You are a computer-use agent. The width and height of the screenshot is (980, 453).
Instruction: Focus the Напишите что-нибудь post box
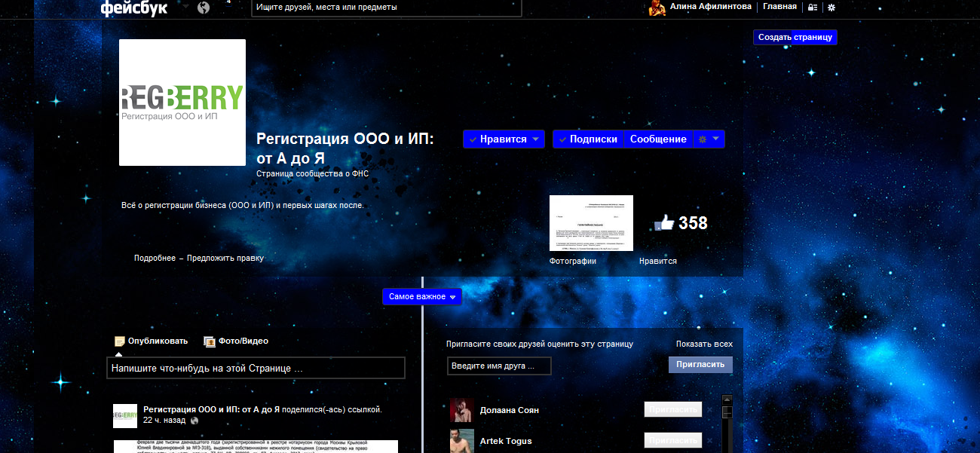[x=256, y=369]
